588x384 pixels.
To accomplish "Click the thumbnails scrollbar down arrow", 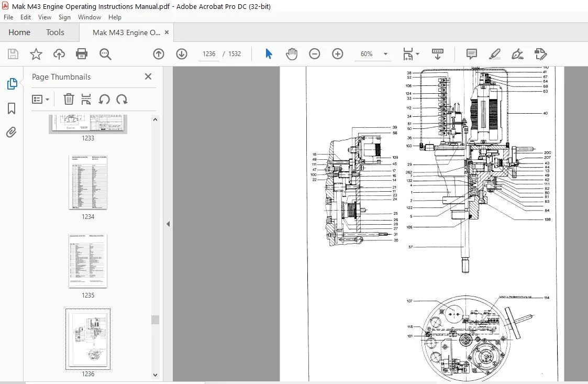I will (x=156, y=375).
